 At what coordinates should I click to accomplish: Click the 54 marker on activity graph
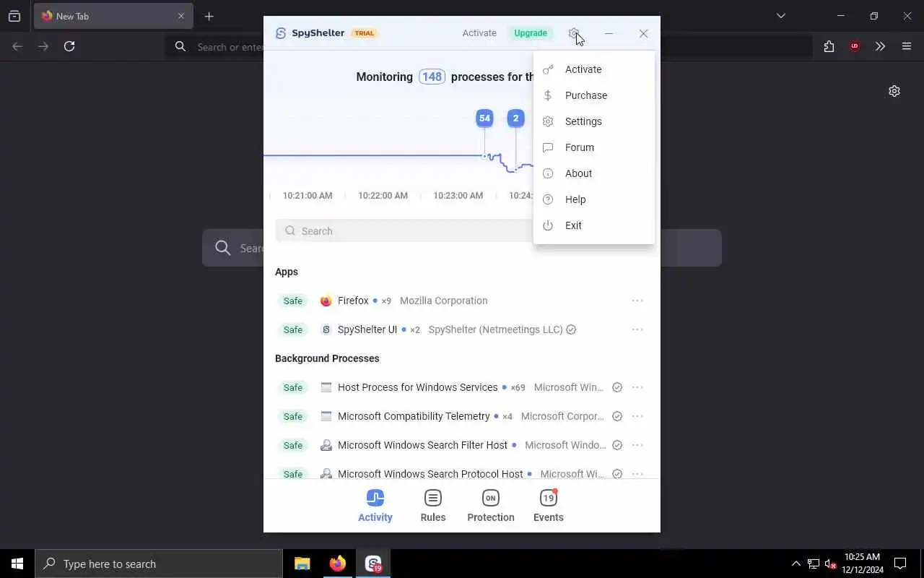pos(484,118)
